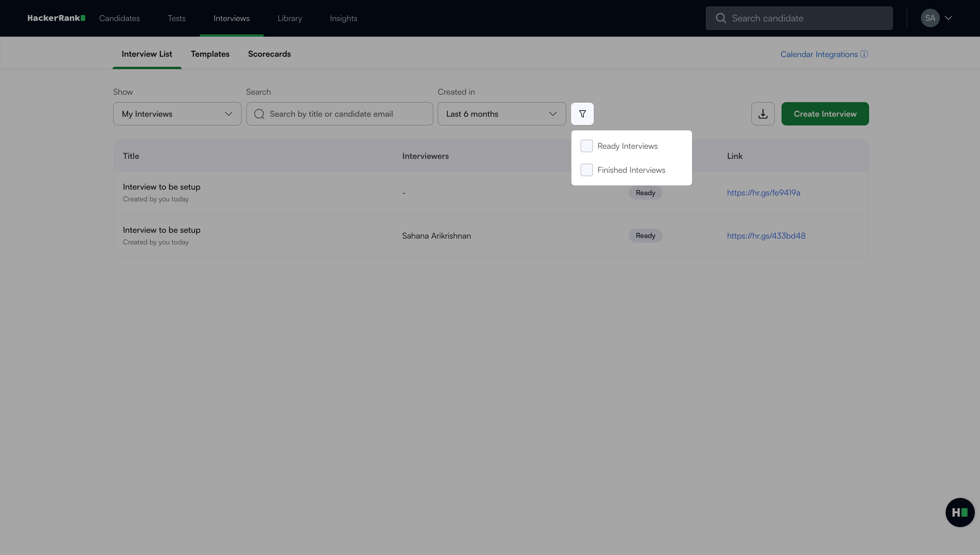Screen dimensions: 980x555
Task: Expand the My Interviews dropdown
Action: point(177,113)
